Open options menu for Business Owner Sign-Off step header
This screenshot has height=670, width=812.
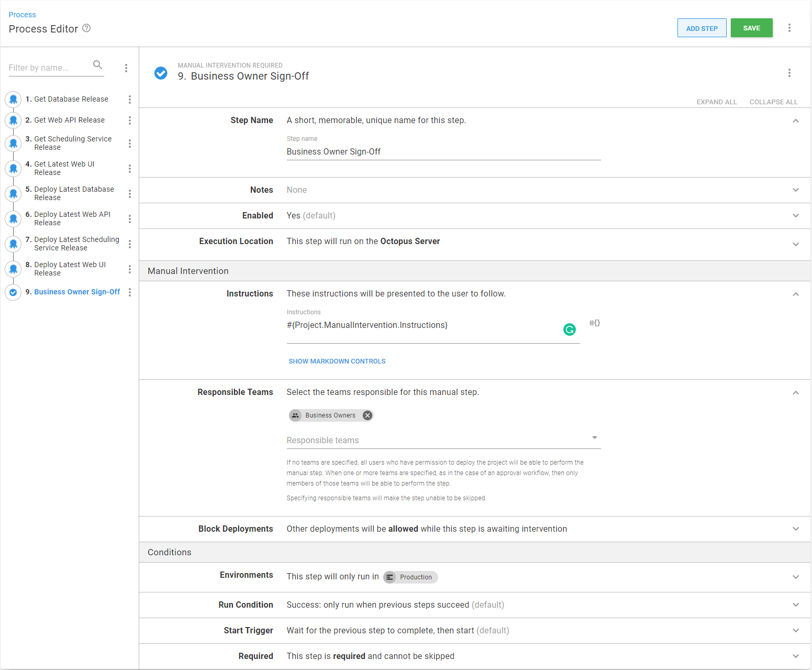pyautogui.click(x=789, y=73)
